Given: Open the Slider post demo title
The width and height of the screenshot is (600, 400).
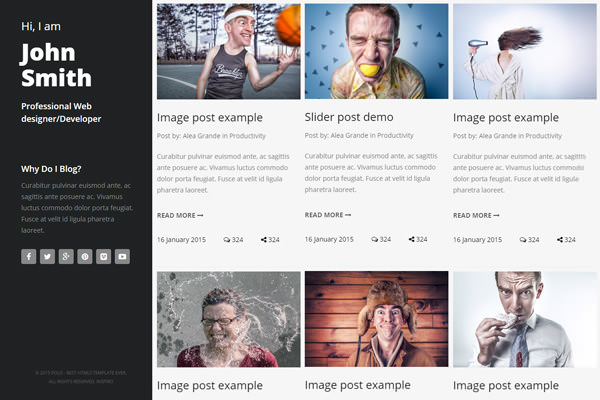Looking at the screenshot, I should [349, 117].
